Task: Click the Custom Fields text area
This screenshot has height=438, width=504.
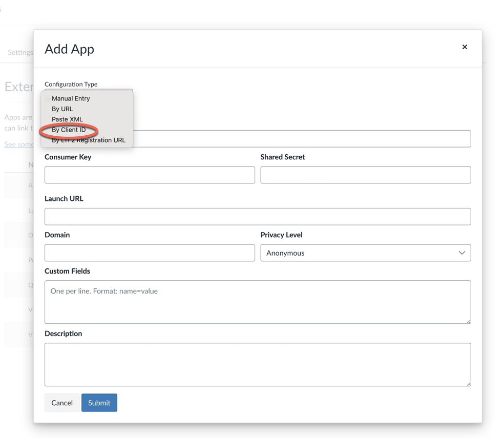Action: tap(258, 302)
